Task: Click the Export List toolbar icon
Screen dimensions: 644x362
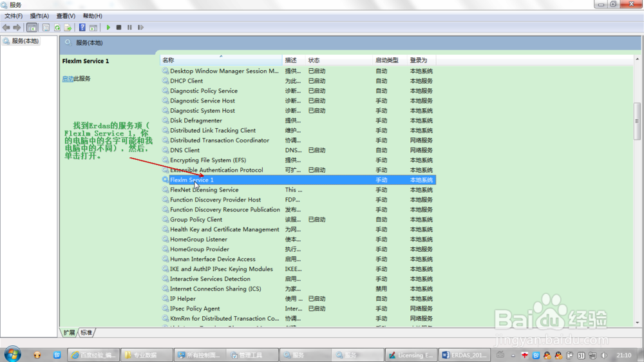Action: [68, 28]
